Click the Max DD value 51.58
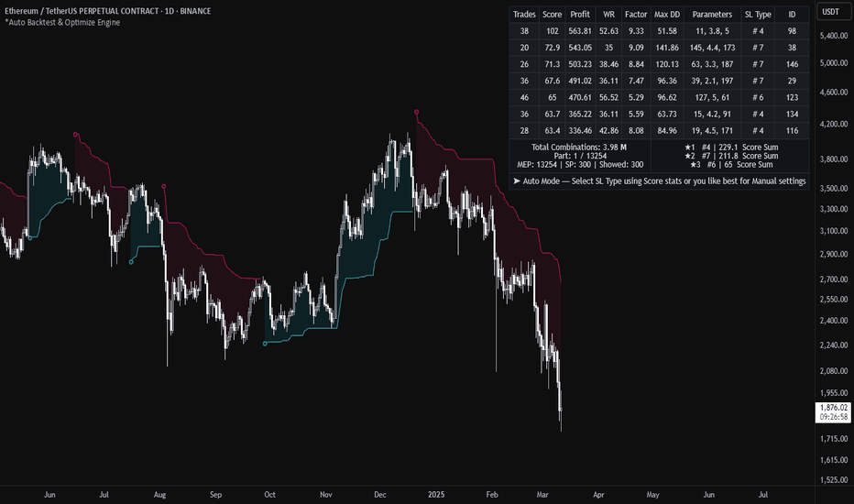 pyautogui.click(x=667, y=31)
